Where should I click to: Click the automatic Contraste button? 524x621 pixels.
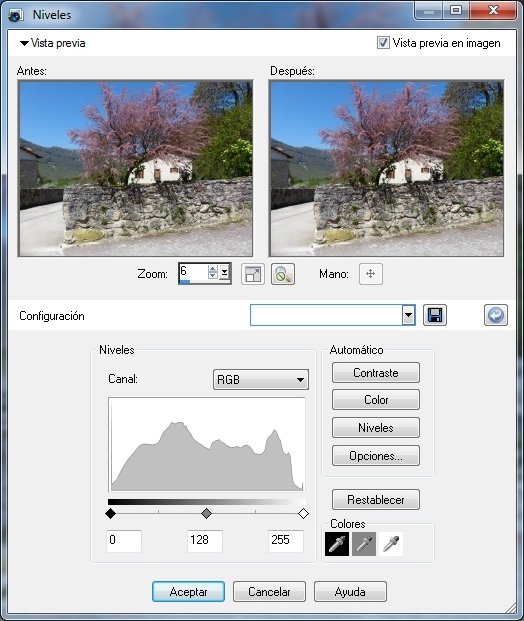coord(375,373)
